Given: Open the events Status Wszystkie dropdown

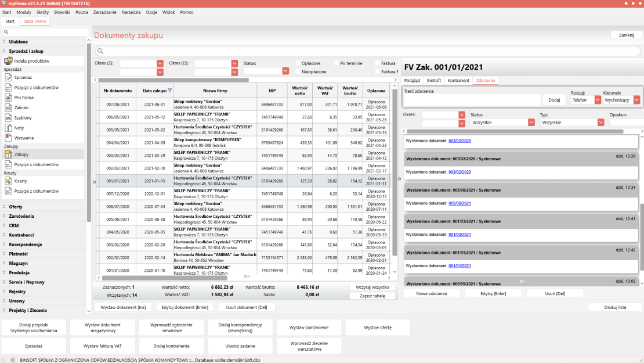Looking at the screenshot, I should [x=531, y=123].
